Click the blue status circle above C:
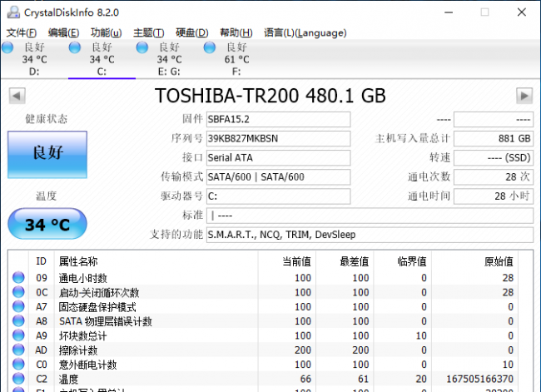Screen dimensions: 541x392 [x=75, y=47]
